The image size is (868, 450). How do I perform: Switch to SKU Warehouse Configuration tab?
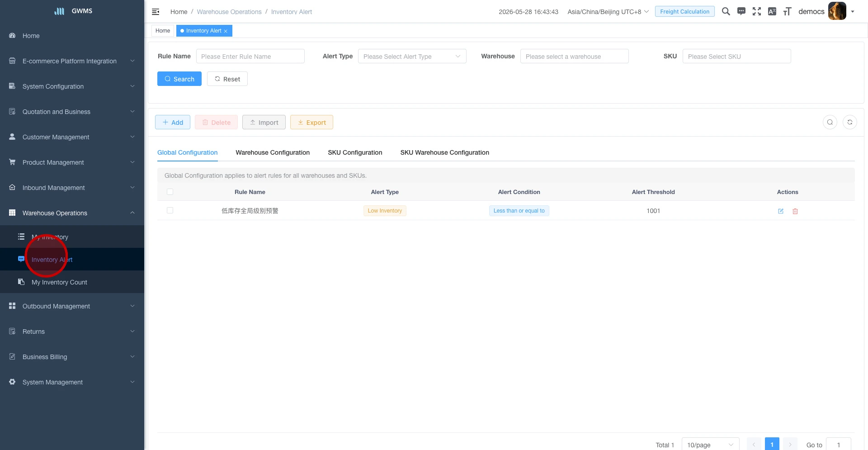pos(445,152)
